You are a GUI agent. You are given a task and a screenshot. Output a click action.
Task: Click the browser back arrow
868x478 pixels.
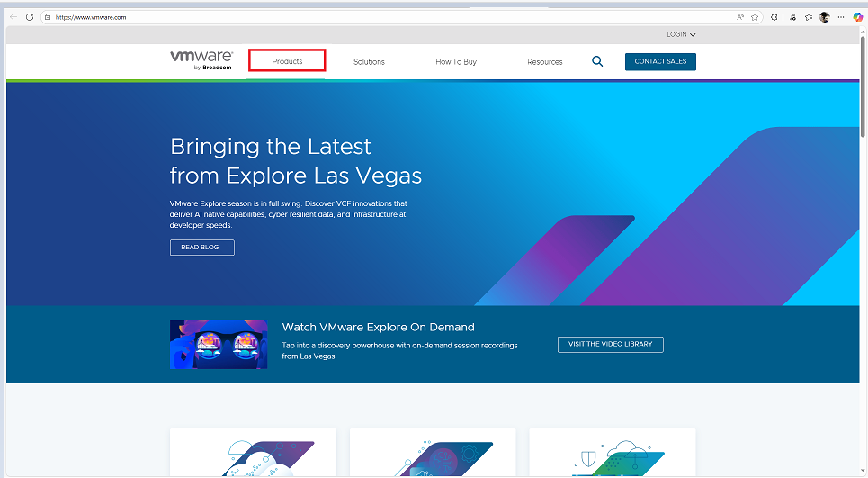click(x=13, y=17)
